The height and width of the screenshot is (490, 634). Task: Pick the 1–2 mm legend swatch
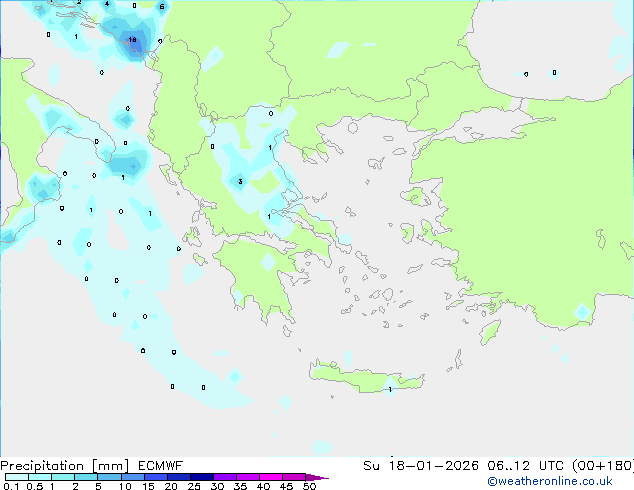click(x=63, y=477)
